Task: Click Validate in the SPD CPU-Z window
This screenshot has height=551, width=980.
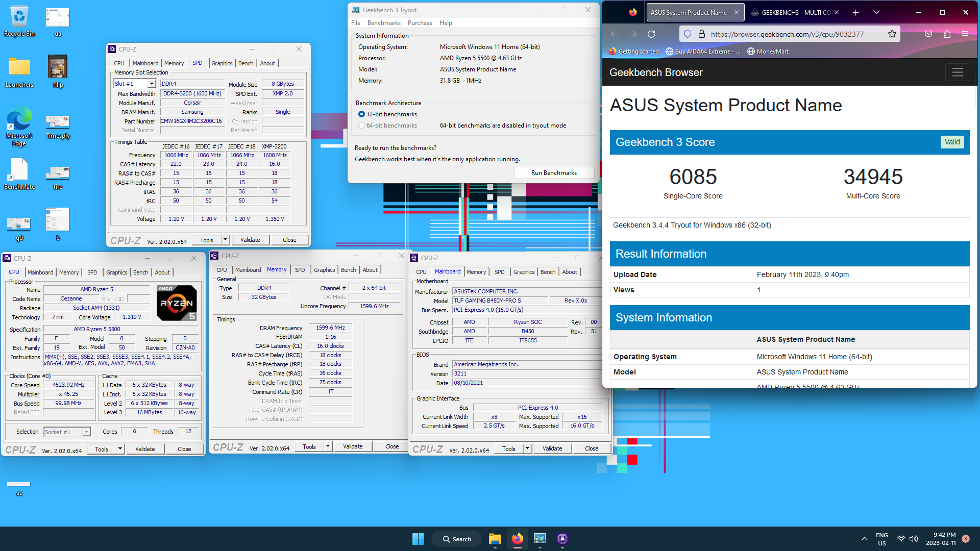Action: pos(250,240)
